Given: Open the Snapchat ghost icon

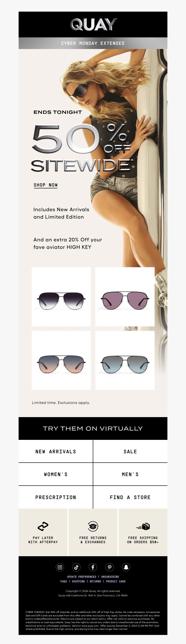Looking at the screenshot, I should (x=126, y=567).
